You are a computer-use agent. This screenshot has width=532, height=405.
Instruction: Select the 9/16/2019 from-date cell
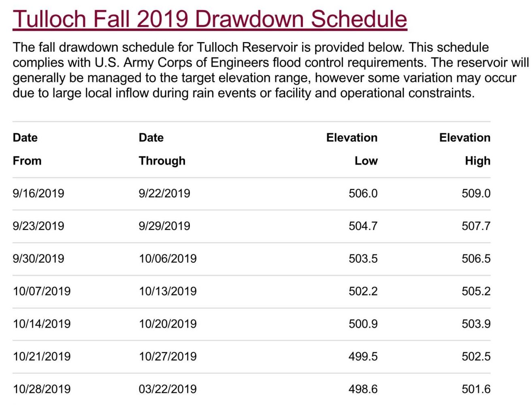[x=38, y=193]
